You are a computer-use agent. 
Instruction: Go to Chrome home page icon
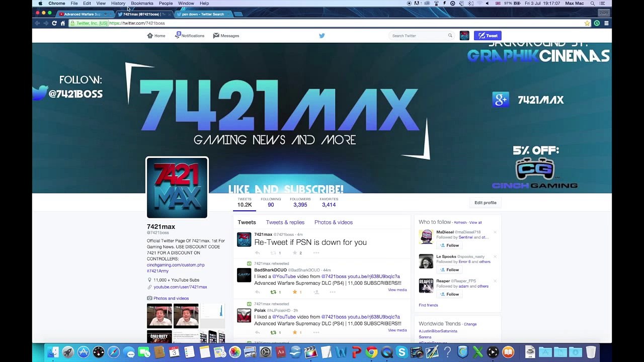pos(63,23)
